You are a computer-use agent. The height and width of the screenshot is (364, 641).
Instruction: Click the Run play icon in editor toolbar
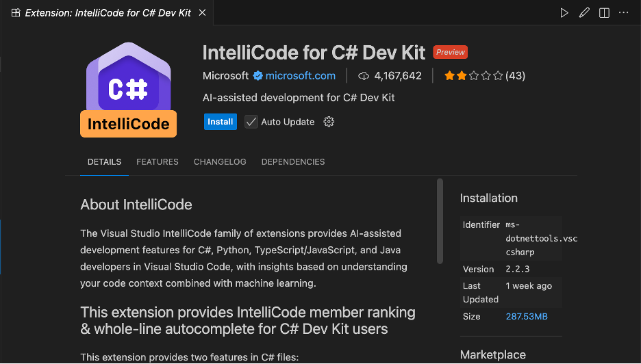coord(564,13)
